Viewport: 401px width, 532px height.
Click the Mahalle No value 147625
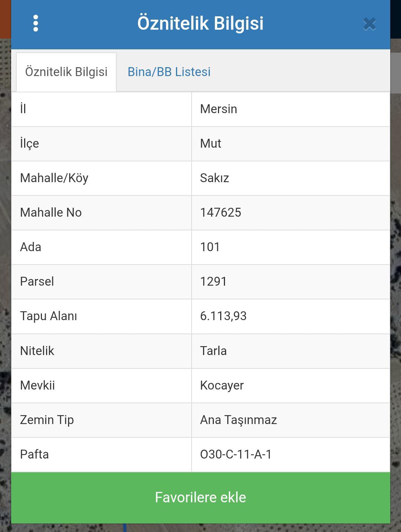point(221,213)
